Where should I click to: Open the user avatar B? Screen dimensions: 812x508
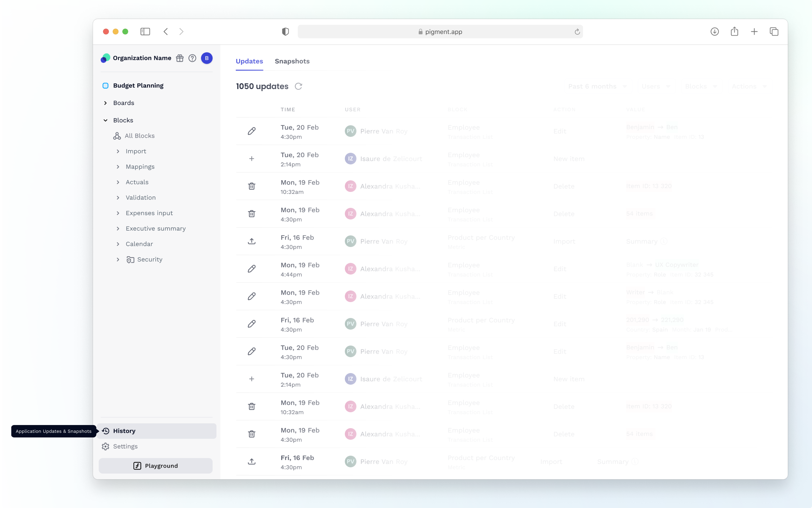207,58
